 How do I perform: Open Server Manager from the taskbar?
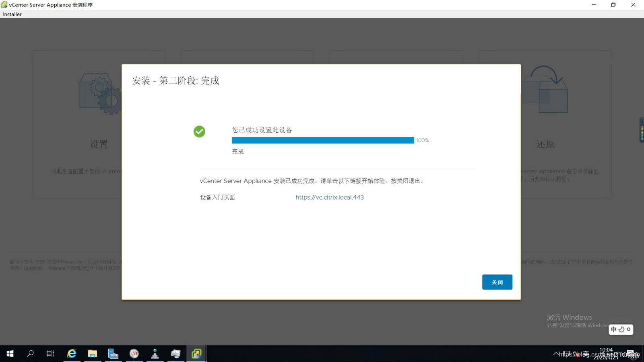tap(114, 354)
